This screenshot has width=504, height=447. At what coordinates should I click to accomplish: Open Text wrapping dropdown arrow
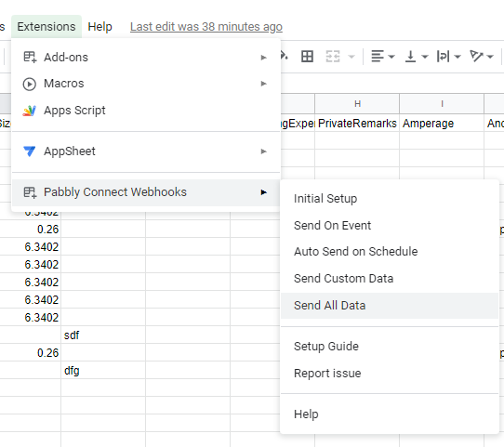(x=458, y=57)
